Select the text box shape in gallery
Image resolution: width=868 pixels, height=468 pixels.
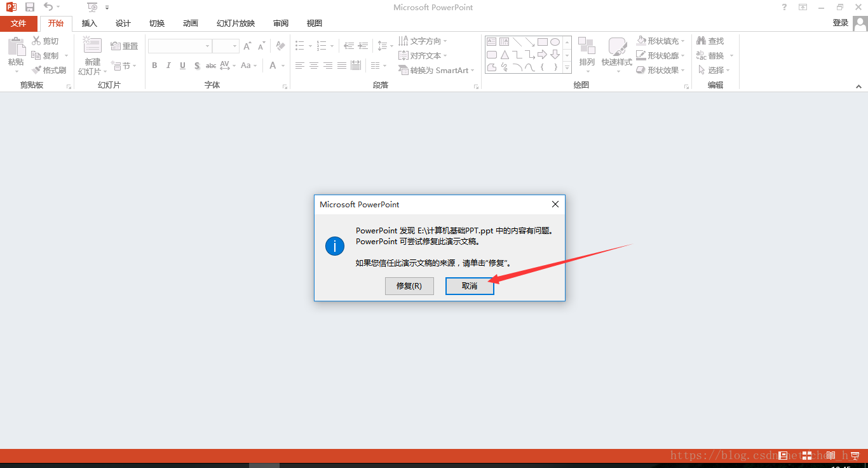pyautogui.click(x=491, y=42)
